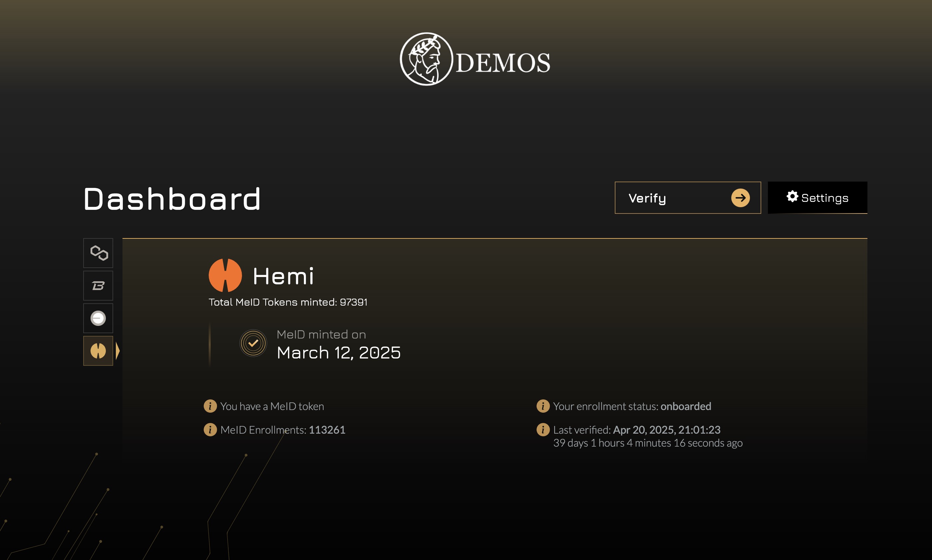Select the Polygon chain icon in sidebar
Screen dimensions: 932x560
click(98, 253)
